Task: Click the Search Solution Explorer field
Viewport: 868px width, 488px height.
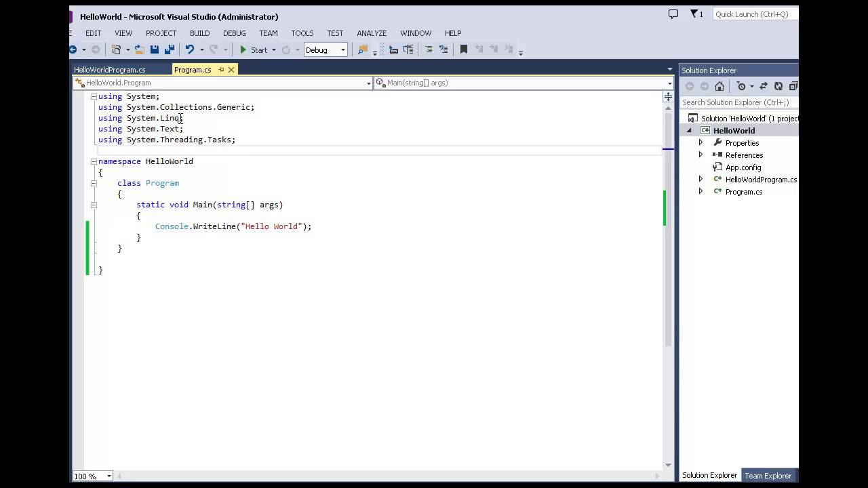Action: pyautogui.click(x=739, y=102)
